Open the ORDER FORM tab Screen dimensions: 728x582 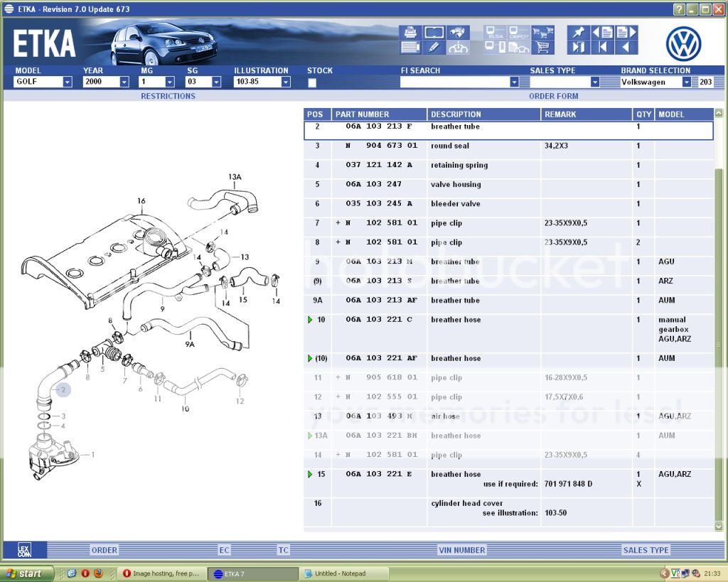(x=553, y=96)
